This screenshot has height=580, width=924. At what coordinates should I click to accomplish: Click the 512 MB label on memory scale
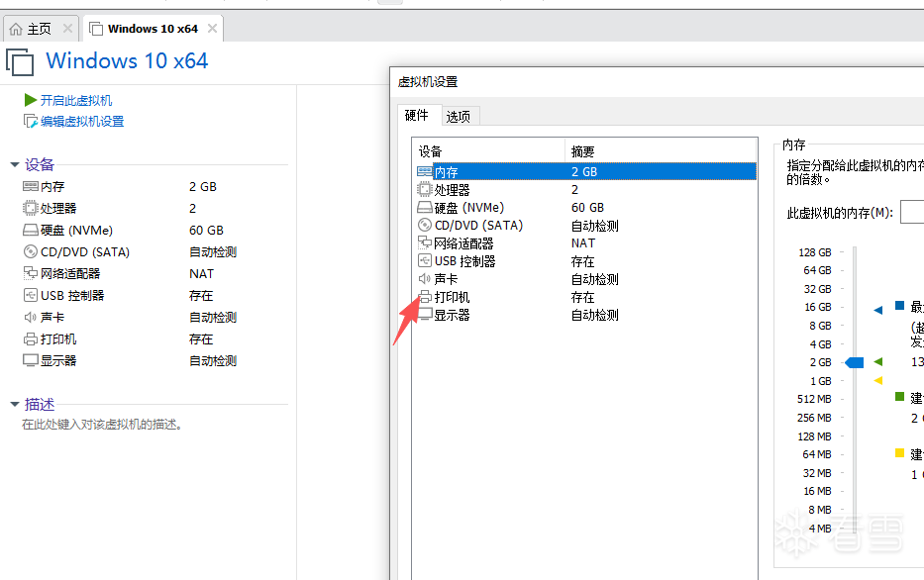(x=814, y=399)
